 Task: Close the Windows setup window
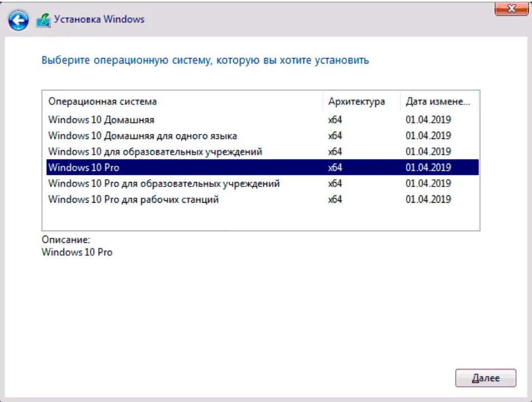[511, 8]
